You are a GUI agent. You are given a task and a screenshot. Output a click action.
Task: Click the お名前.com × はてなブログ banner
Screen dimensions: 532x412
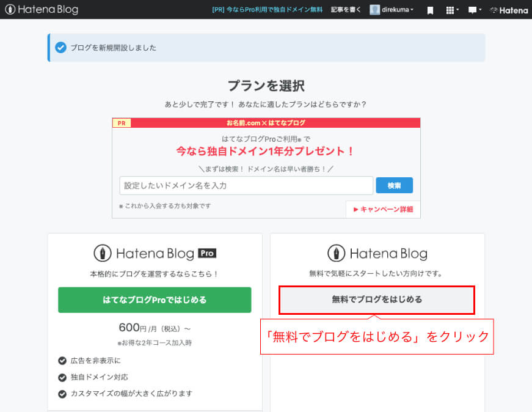(266, 123)
